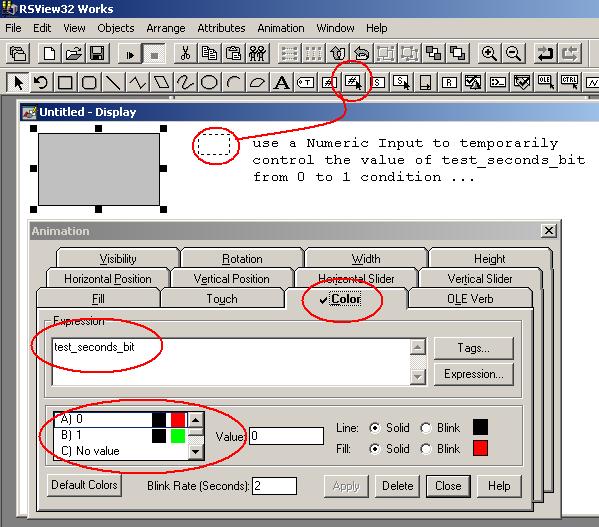Click the Duplicate twins icon
Screen dimensions: 599x527
257,53
